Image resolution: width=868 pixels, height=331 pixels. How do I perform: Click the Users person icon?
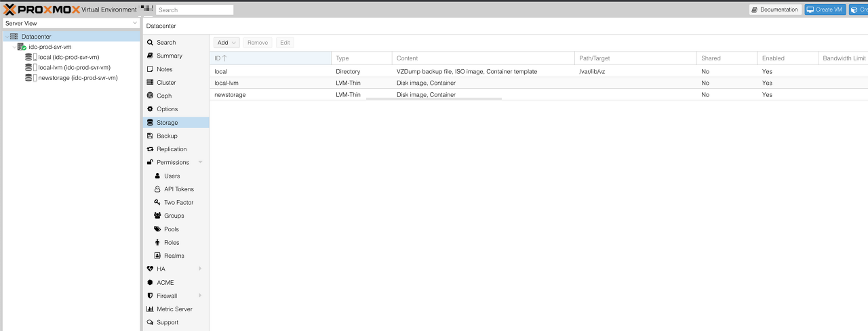click(157, 176)
